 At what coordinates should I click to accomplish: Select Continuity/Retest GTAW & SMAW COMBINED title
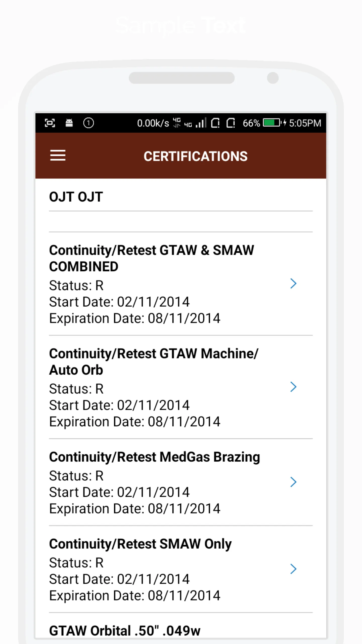[x=152, y=258]
